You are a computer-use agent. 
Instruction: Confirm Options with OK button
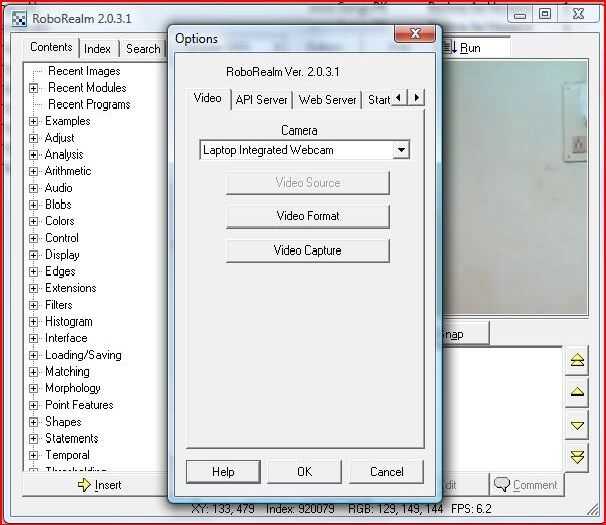(x=305, y=472)
